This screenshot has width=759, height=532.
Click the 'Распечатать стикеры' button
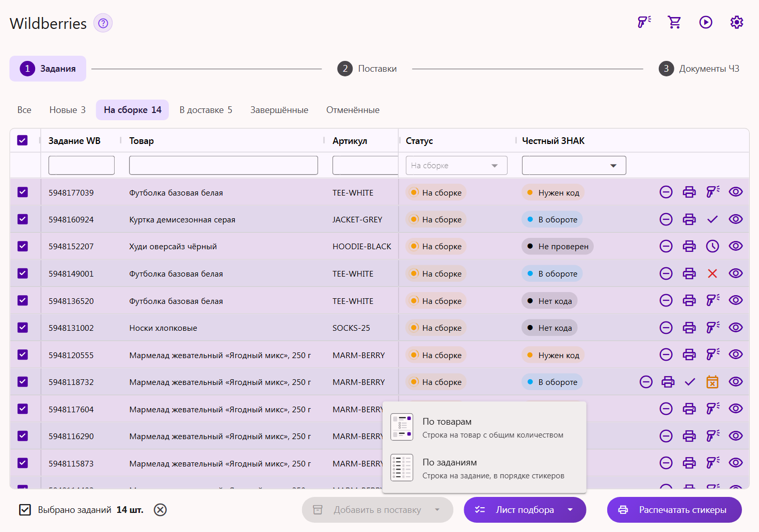[674, 510]
